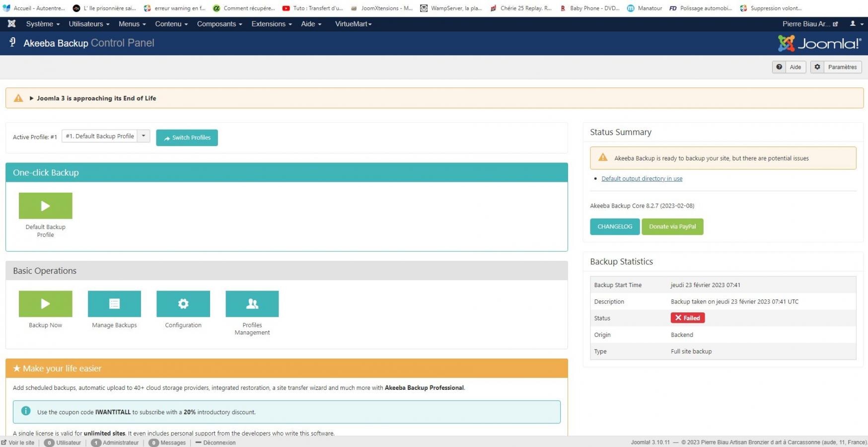
Task: Click the Aide toolbar button label
Action: coord(795,67)
